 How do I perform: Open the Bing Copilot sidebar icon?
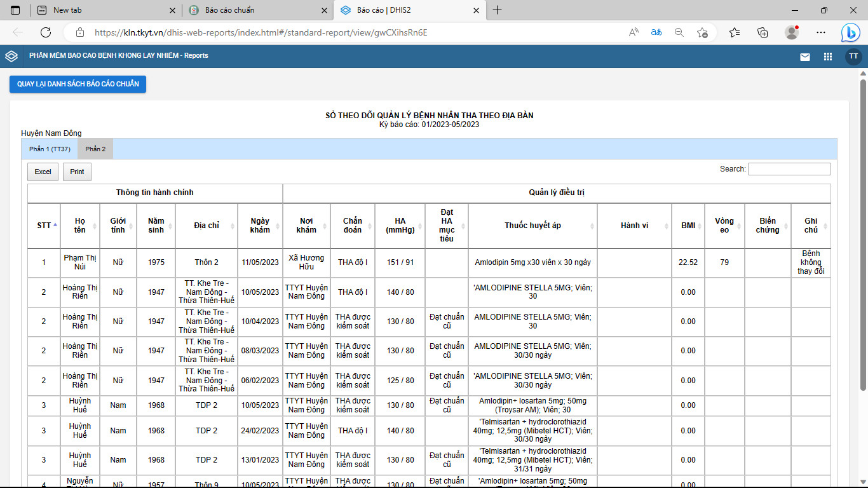[850, 32]
